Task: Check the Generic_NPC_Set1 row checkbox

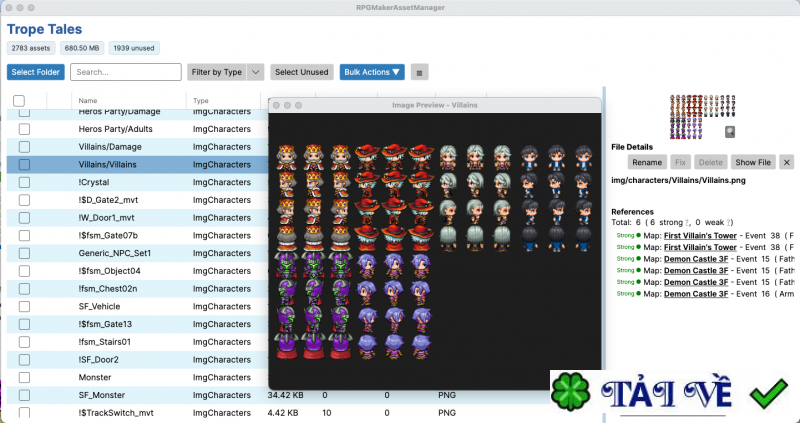Action: 24,253
